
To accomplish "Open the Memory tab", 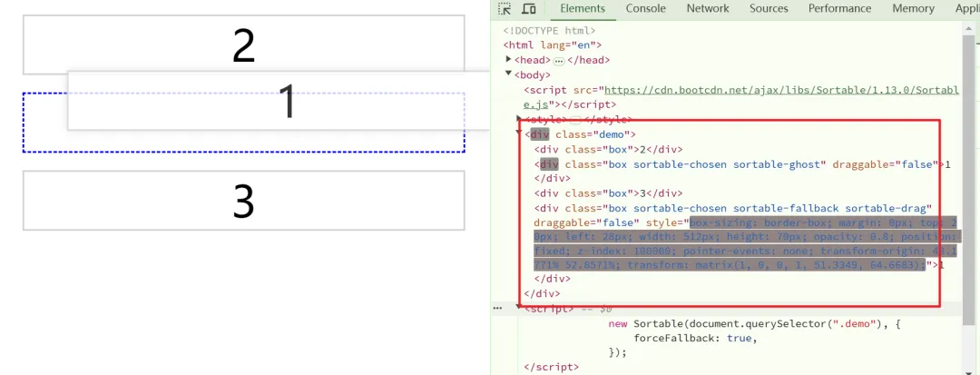I will (x=913, y=9).
